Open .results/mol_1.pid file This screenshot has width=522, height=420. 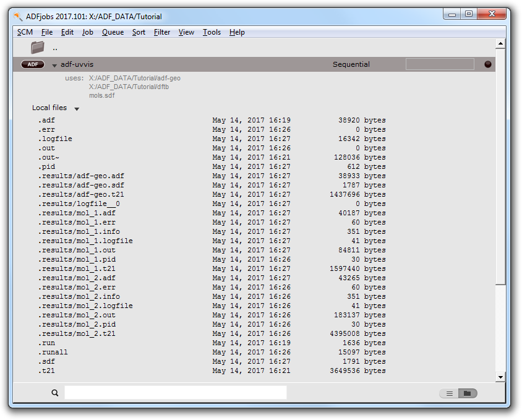(77, 260)
